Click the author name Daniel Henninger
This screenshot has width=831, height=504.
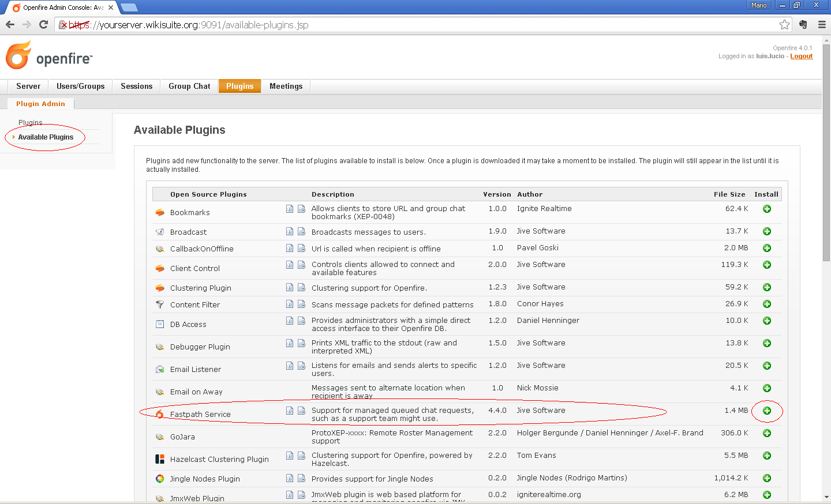pos(548,321)
